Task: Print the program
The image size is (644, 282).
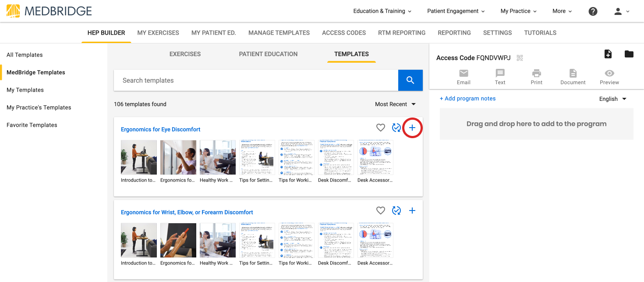Action: (x=537, y=77)
